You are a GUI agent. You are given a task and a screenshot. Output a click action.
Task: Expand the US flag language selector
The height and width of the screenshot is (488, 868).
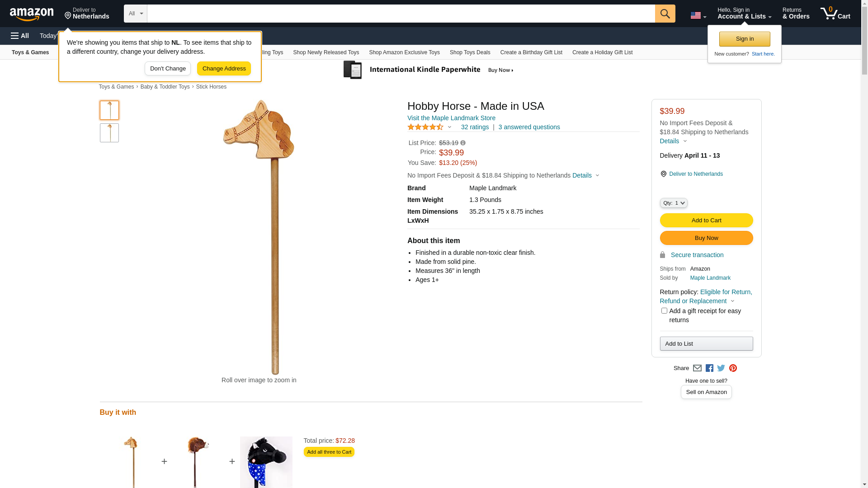point(698,16)
